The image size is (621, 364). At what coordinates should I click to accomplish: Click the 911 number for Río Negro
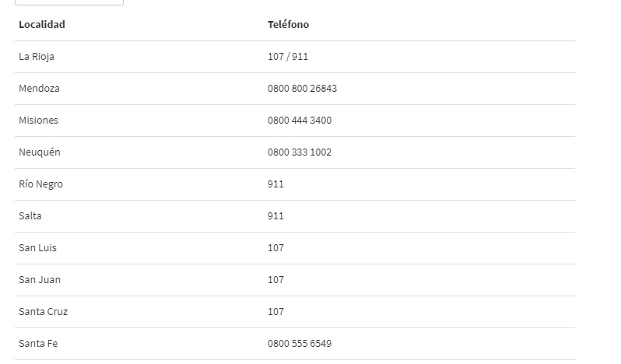pyautogui.click(x=275, y=184)
